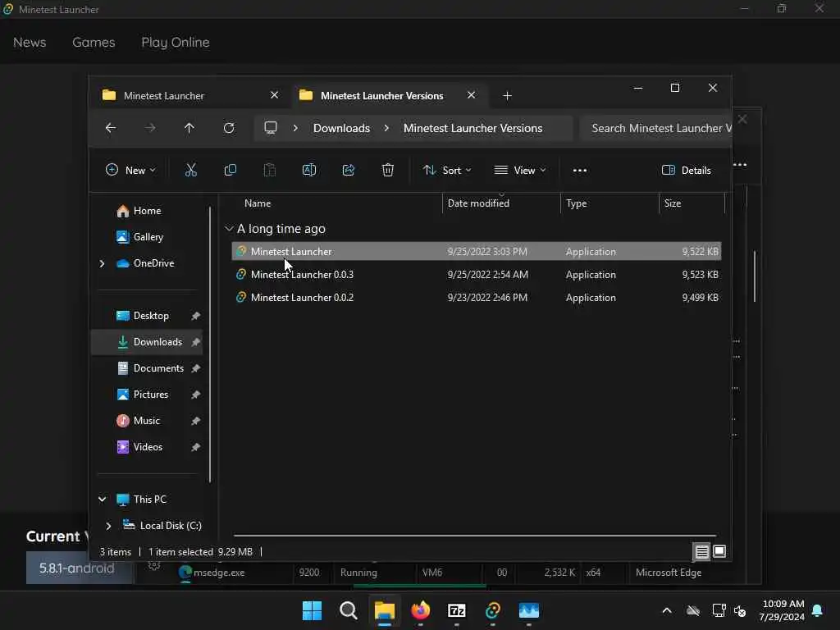This screenshot has height=630, width=840.
Task: Collapse This PC tree node
Action: [x=102, y=500]
